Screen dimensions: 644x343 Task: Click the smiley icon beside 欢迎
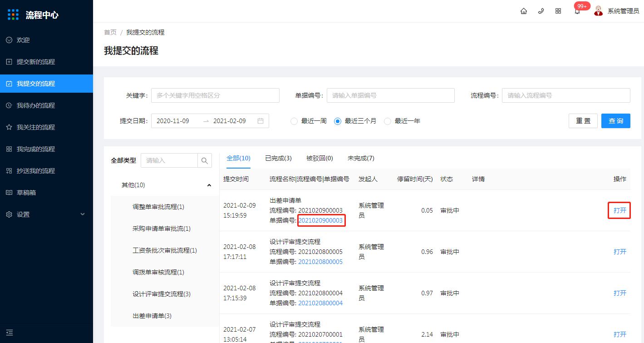pos(9,40)
